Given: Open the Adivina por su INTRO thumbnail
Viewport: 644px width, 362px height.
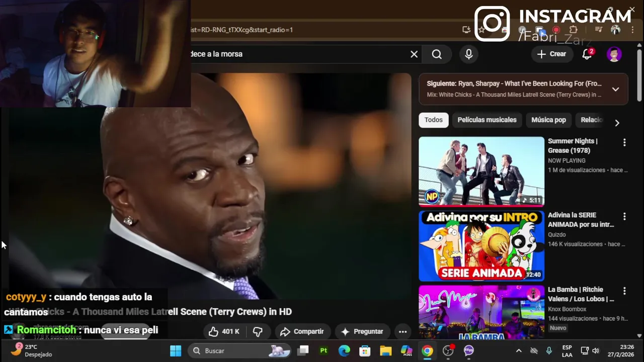Looking at the screenshot, I should pyautogui.click(x=481, y=246).
